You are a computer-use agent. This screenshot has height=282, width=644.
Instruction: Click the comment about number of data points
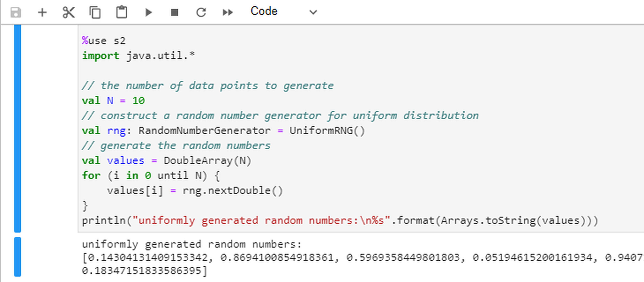(208, 85)
